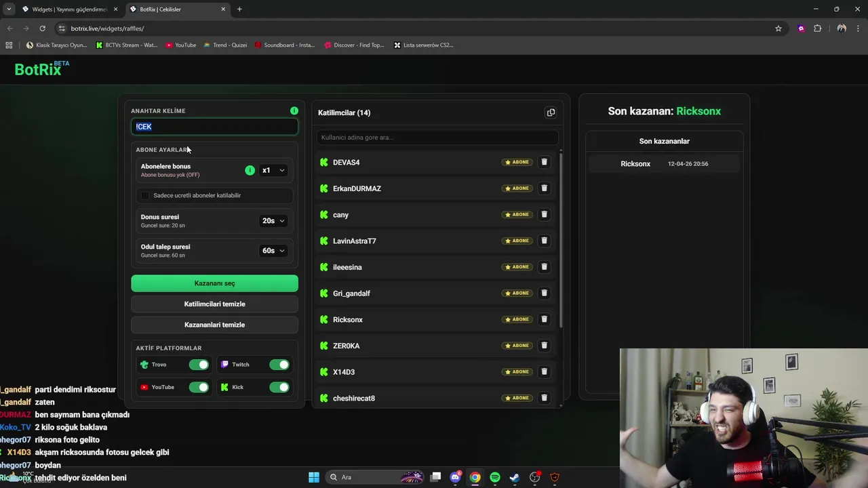Open Windows Start menu
Image resolution: width=868 pixels, height=488 pixels.
click(314, 477)
